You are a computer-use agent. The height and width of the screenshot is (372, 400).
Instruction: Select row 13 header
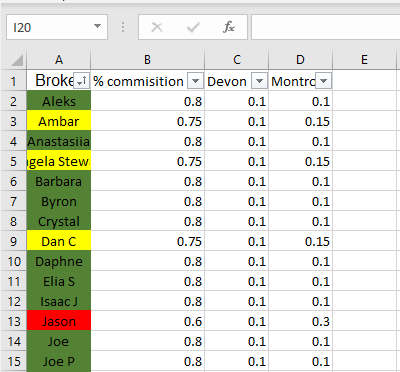pyautogui.click(x=14, y=321)
